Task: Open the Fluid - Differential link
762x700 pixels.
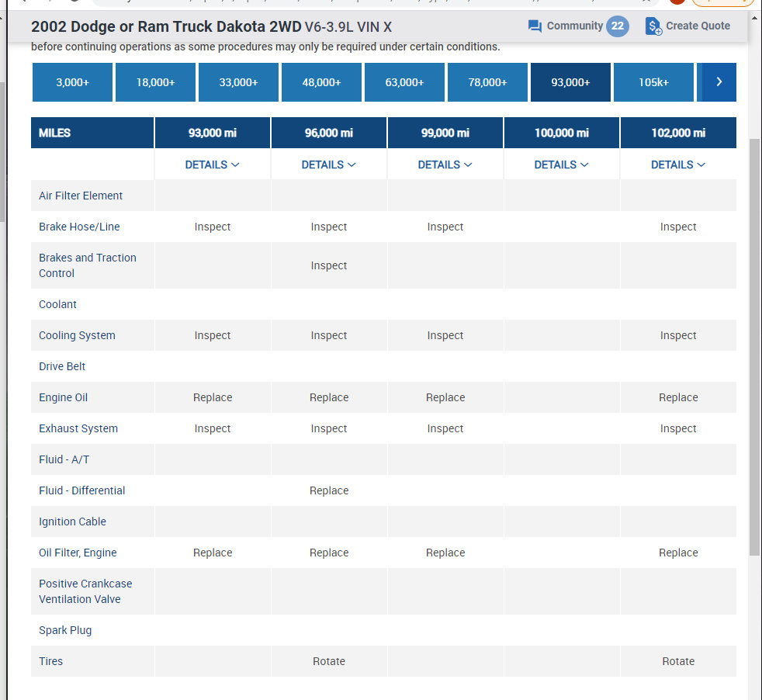Action: click(81, 490)
